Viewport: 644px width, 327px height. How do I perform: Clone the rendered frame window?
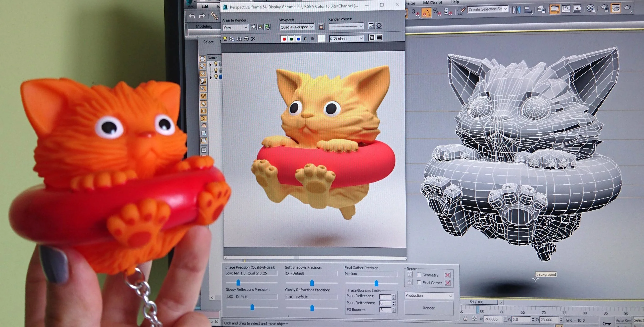coord(239,39)
